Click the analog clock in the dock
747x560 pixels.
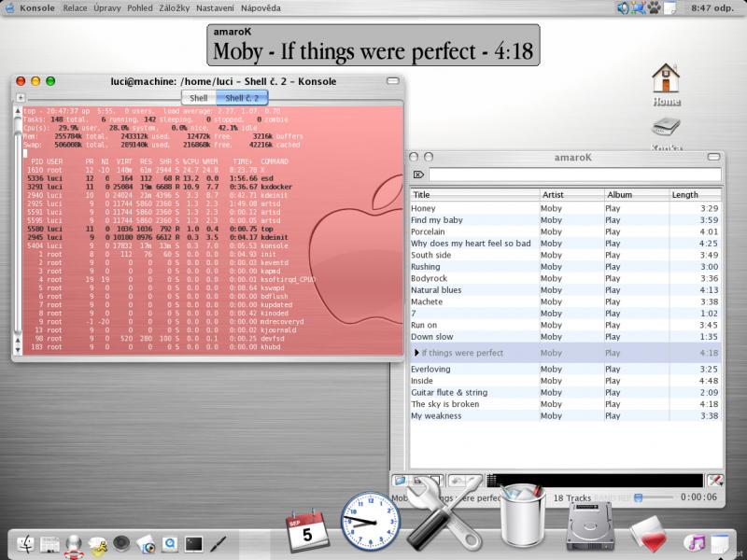[x=370, y=522]
